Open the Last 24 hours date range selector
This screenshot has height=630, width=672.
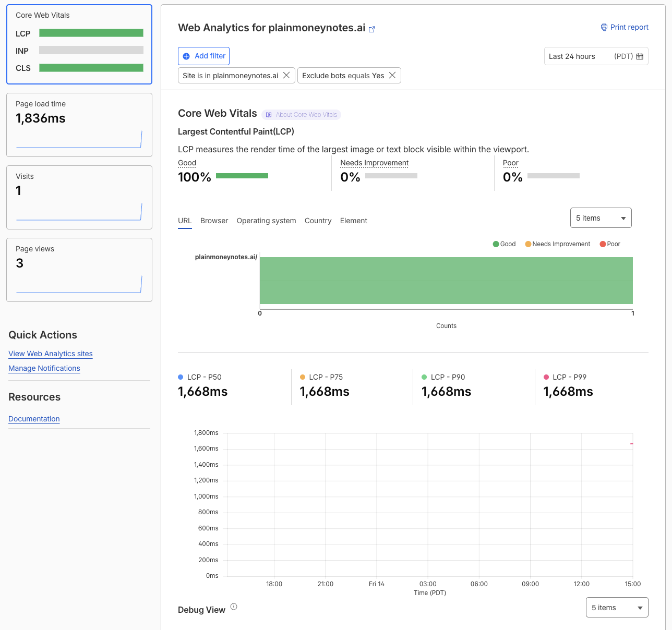[x=596, y=56]
